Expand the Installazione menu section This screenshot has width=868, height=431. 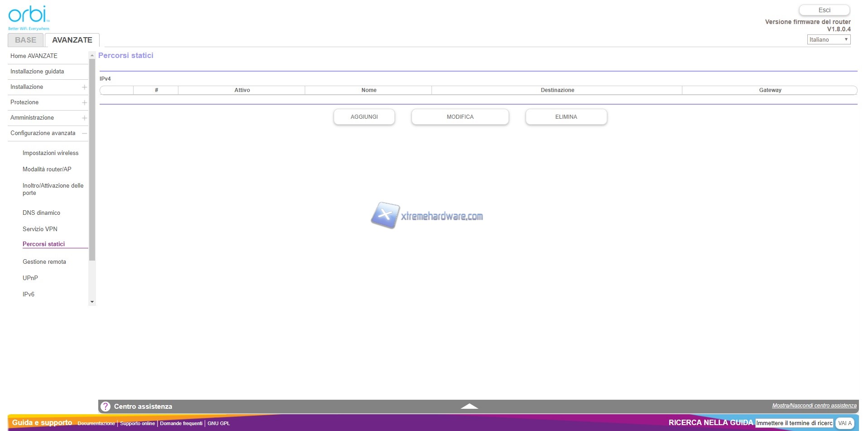pyautogui.click(x=84, y=87)
